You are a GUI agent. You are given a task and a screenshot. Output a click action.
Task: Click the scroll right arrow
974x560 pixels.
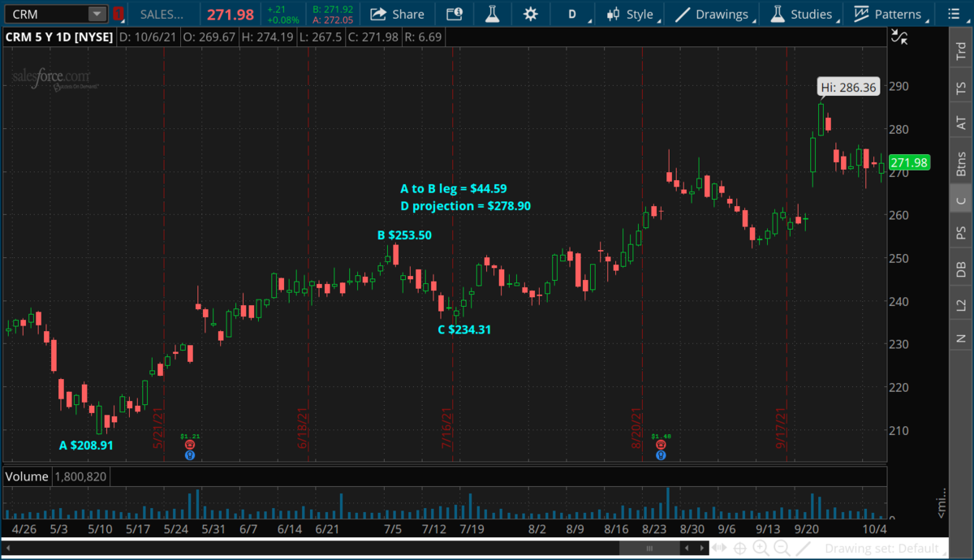pyautogui.click(x=703, y=549)
